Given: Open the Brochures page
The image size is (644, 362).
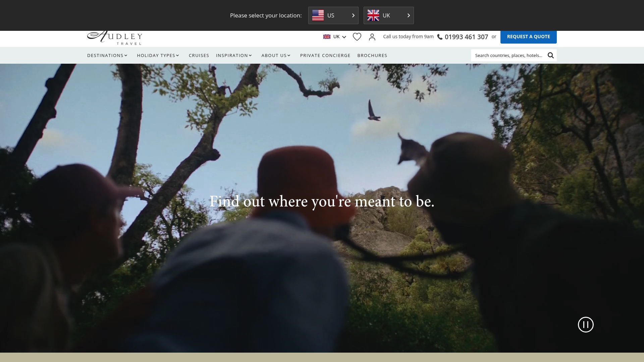Looking at the screenshot, I should tap(372, 55).
